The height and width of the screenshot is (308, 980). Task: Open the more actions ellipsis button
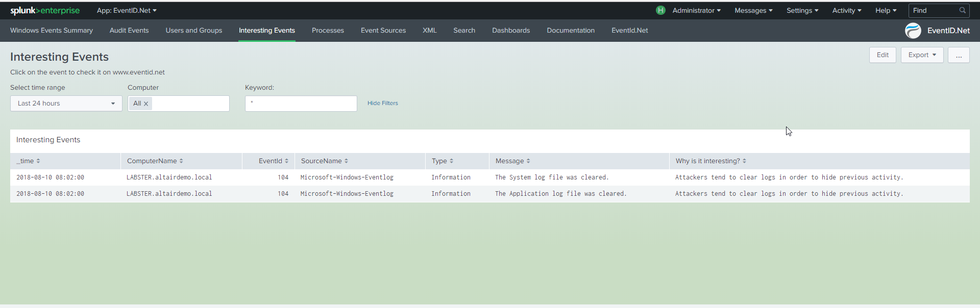[959, 55]
